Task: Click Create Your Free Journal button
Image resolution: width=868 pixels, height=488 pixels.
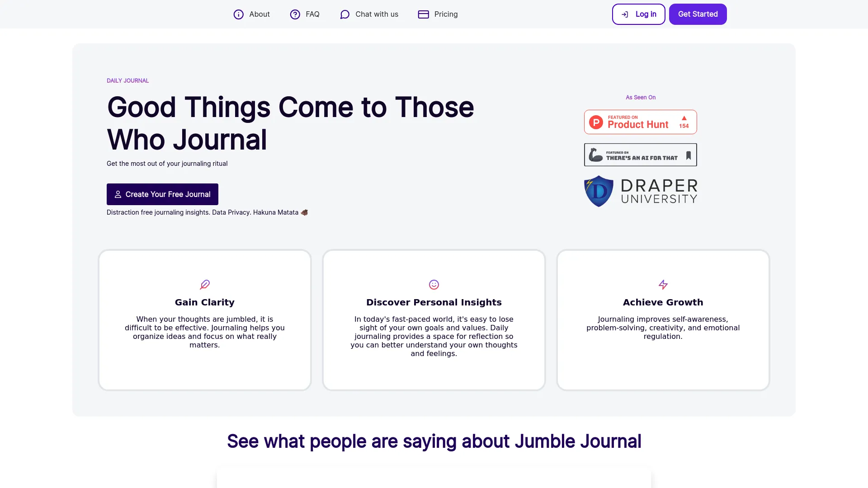Action: click(162, 194)
